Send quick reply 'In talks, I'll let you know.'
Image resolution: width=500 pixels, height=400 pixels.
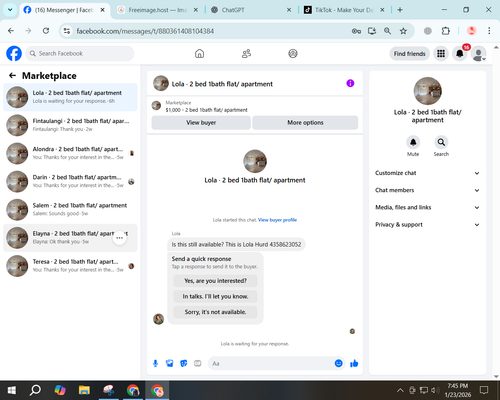pyautogui.click(x=215, y=296)
